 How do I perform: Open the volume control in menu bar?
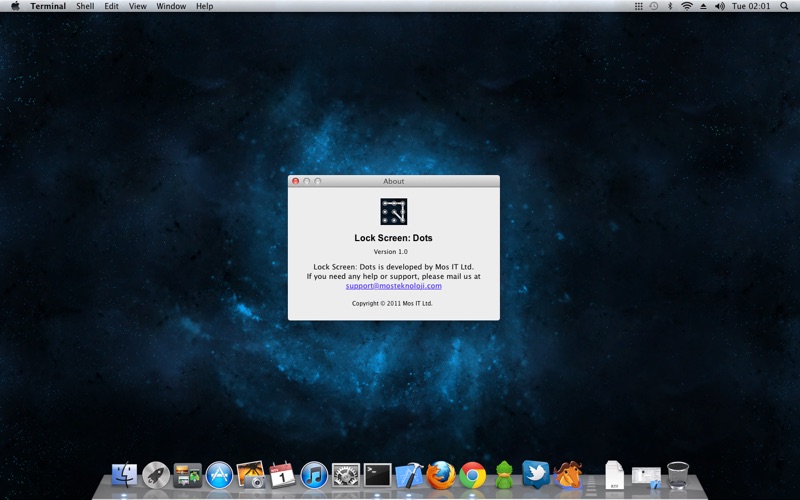720,6
